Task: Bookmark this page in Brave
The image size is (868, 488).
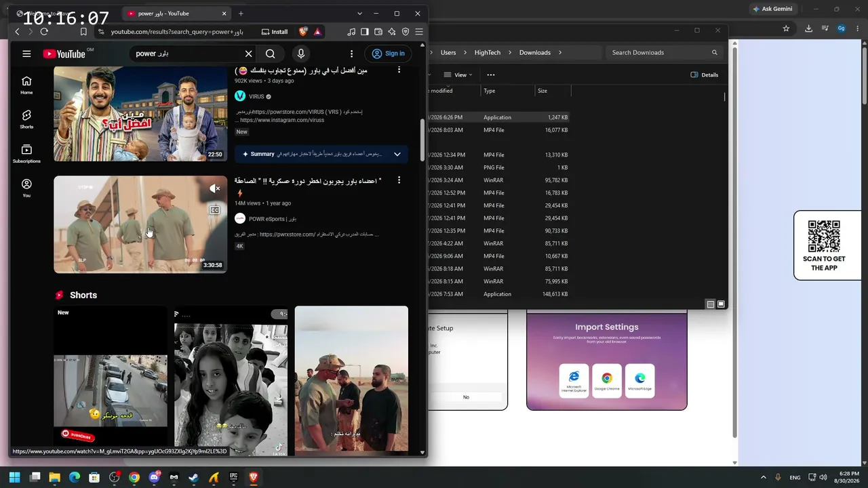Action: tap(83, 32)
